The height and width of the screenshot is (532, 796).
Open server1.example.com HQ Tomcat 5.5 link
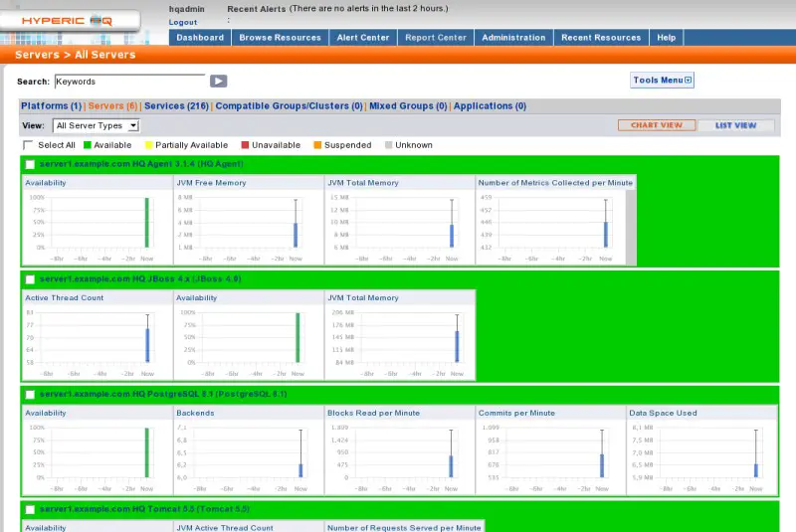click(144, 509)
